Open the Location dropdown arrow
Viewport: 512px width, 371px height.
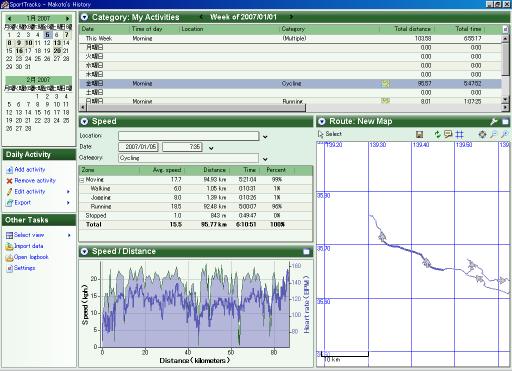pyautogui.click(x=265, y=137)
